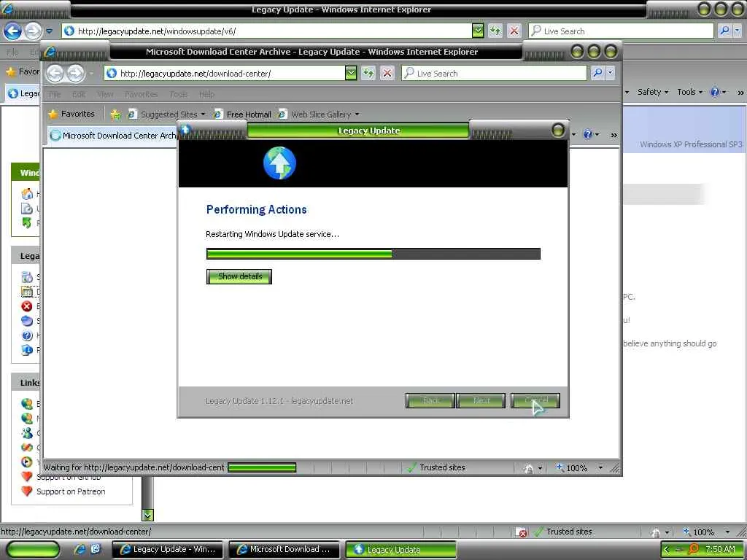Screen dimensions: 747x560
Task: Click sidebar scroll down arrow
Action: tap(147, 516)
